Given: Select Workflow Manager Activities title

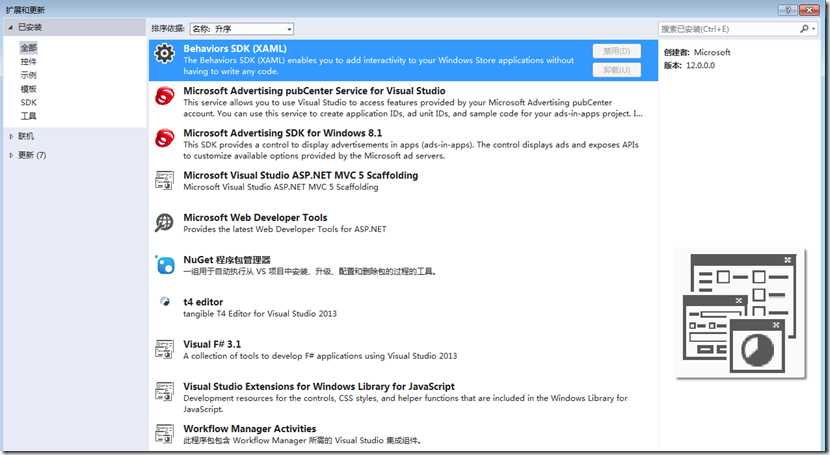Looking at the screenshot, I should coord(249,429).
